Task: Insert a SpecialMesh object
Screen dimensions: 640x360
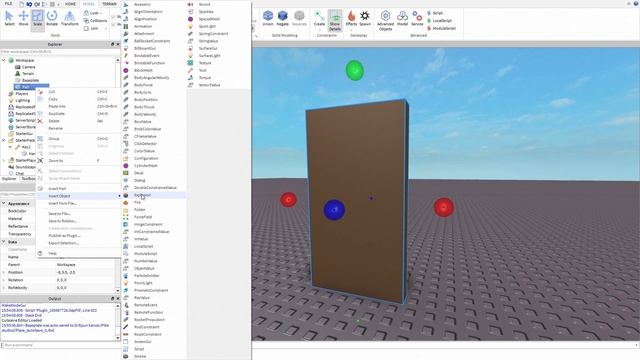Action: [218, 19]
